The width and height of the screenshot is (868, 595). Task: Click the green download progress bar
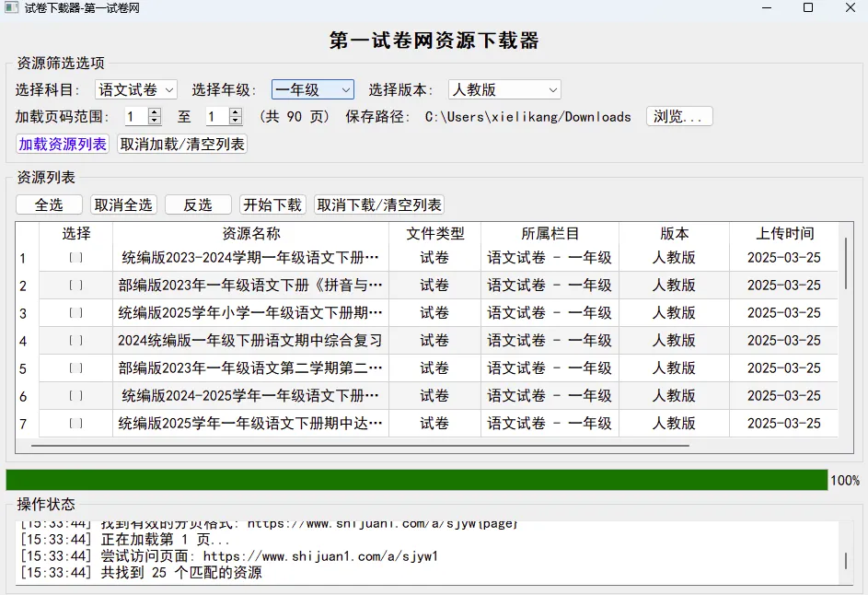coord(416,480)
